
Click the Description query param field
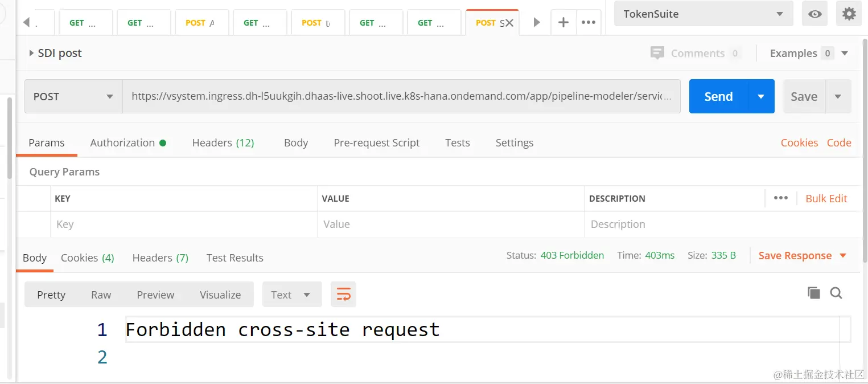coord(722,224)
